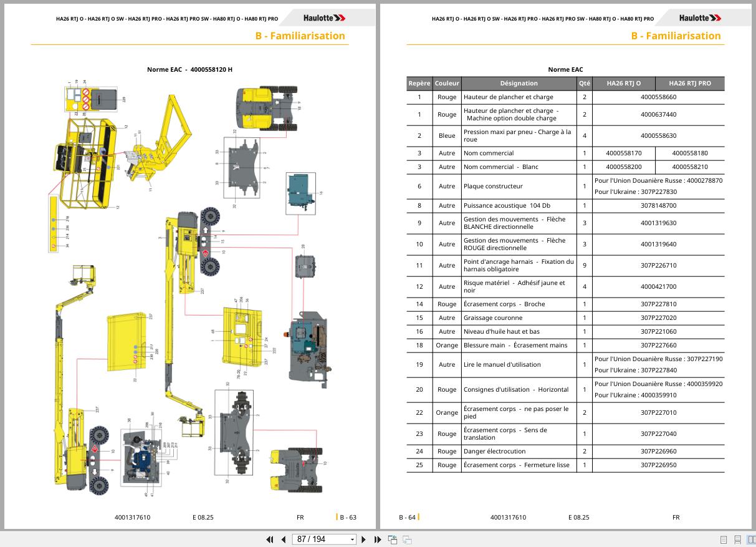Select part number 4000558210

pos(690,167)
